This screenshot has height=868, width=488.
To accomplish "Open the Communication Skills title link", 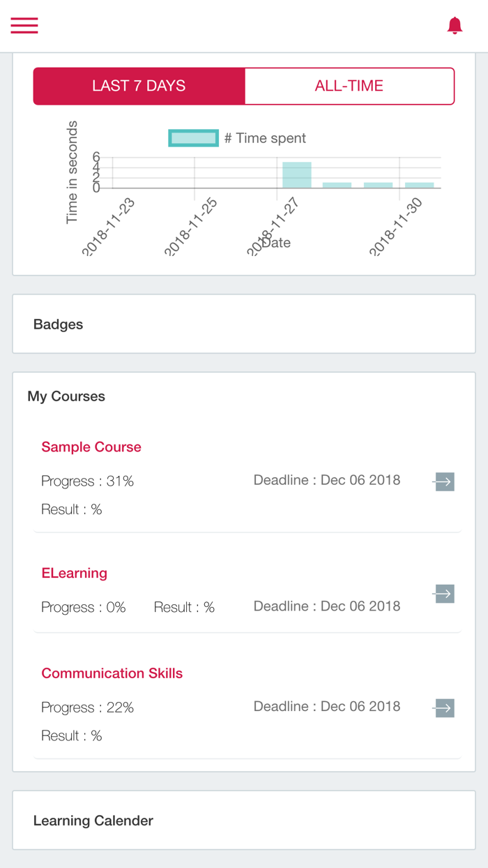I will (x=112, y=673).
